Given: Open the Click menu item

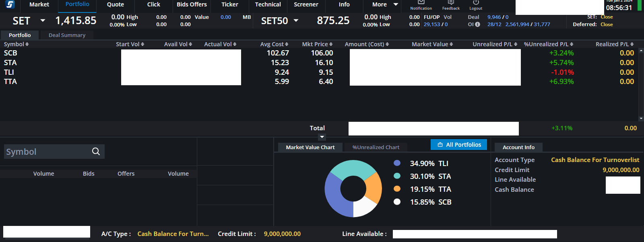Looking at the screenshot, I should tap(154, 4).
